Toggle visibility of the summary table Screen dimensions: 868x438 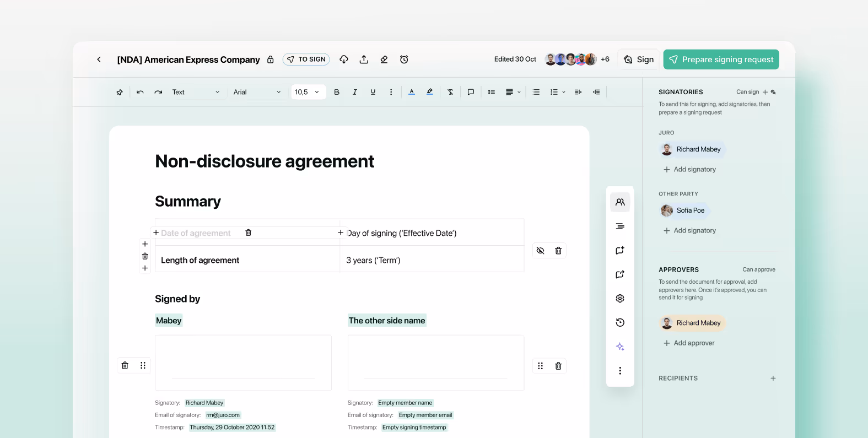pos(541,251)
